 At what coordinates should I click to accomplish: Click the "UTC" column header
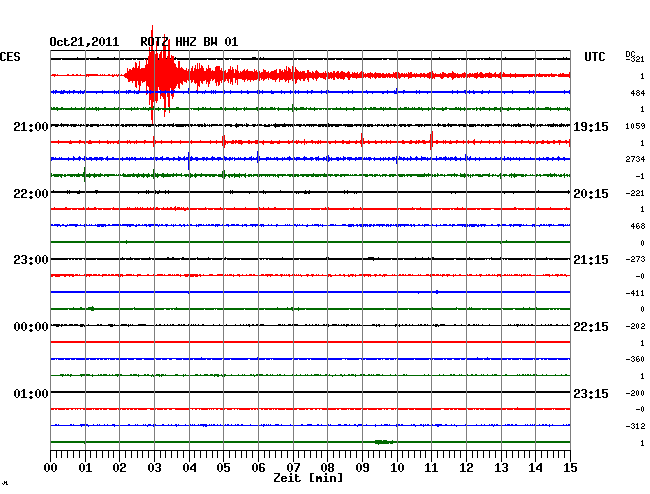(x=594, y=57)
